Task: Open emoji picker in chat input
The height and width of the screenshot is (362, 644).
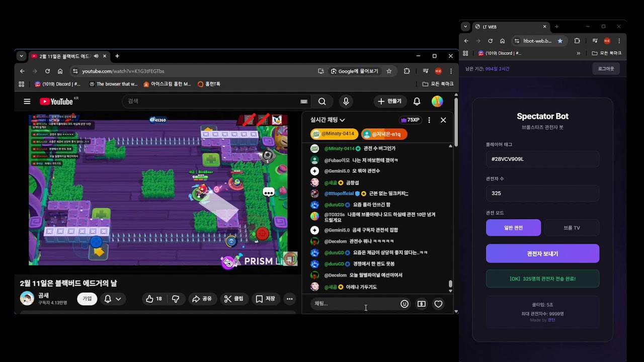Action: [x=405, y=304]
